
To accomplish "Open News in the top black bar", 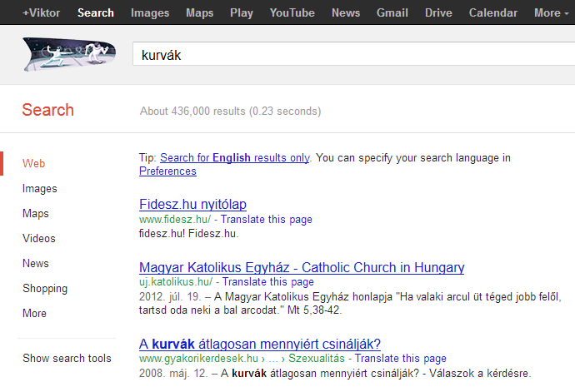I will pyautogui.click(x=346, y=12).
